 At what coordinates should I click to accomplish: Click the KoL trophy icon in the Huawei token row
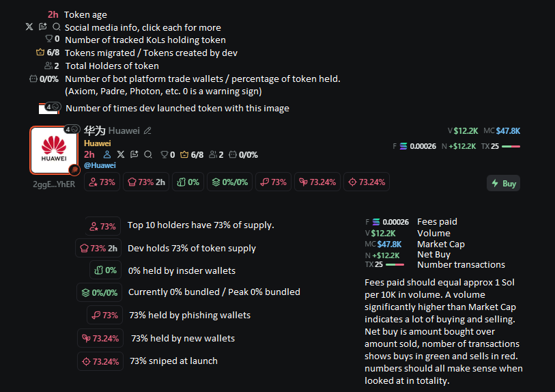[164, 155]
